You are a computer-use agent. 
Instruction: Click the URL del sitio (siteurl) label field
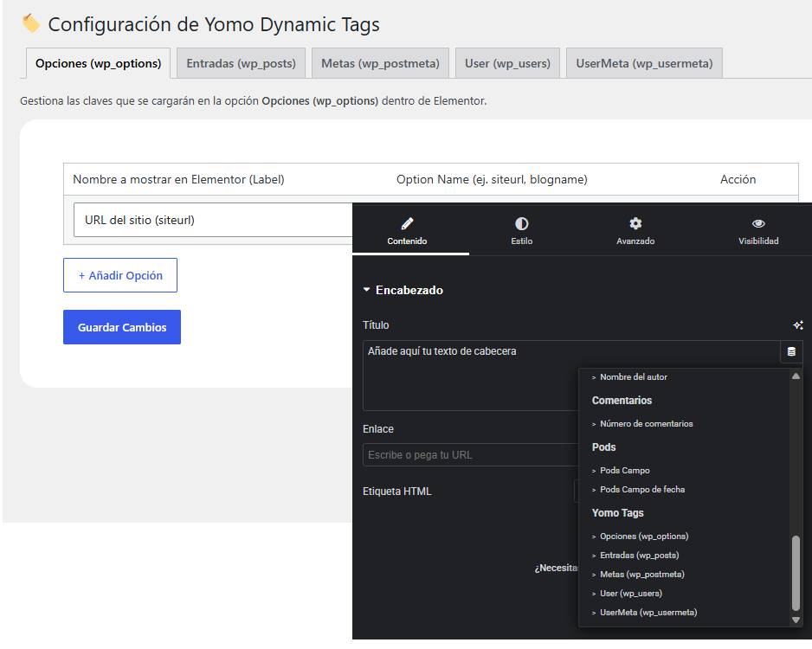click(213, 220)
